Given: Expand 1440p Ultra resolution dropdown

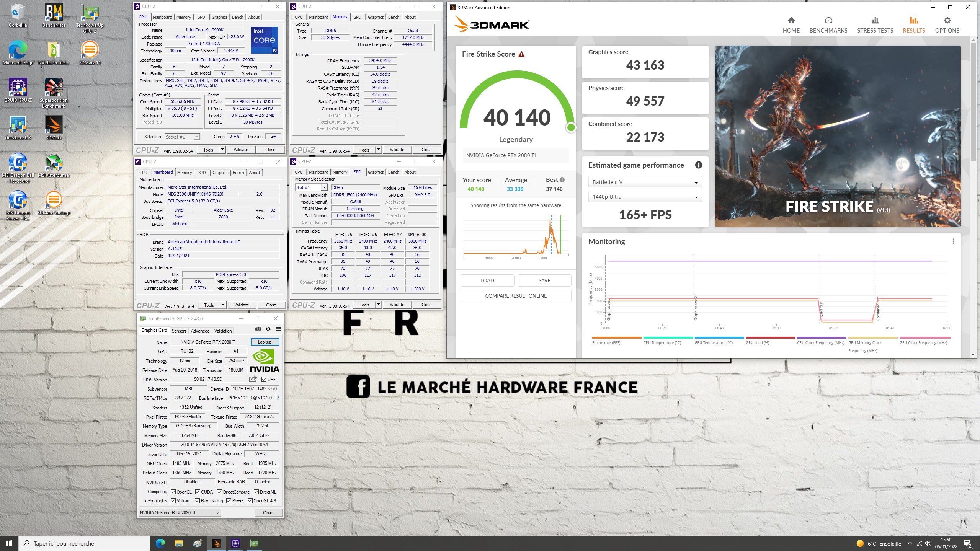Looking at the screenshot, I should coord(645,197).
